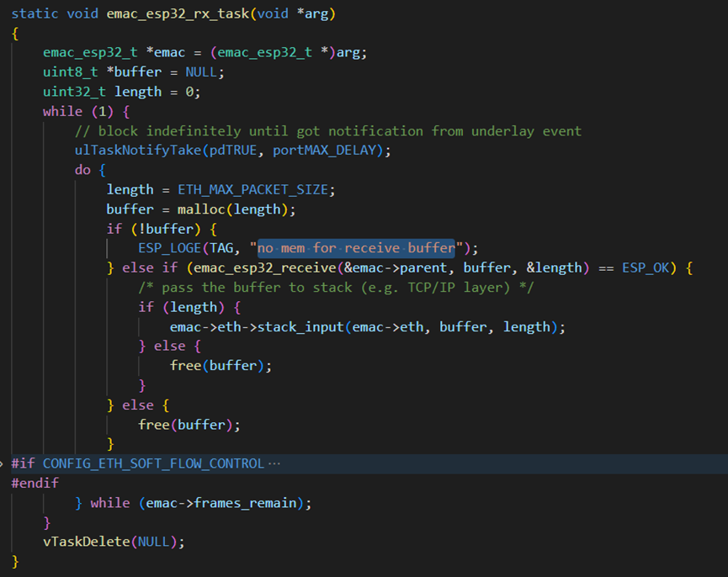Click the "do" keyword
This screenshot has height=577, width=728.
pos(82,170)
